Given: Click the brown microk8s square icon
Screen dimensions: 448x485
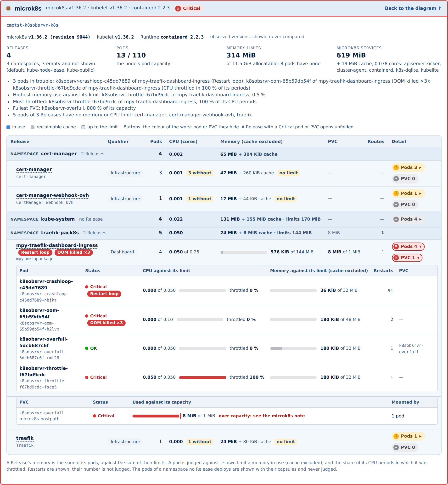Looking at the screenshot, I should coord(8,8).
